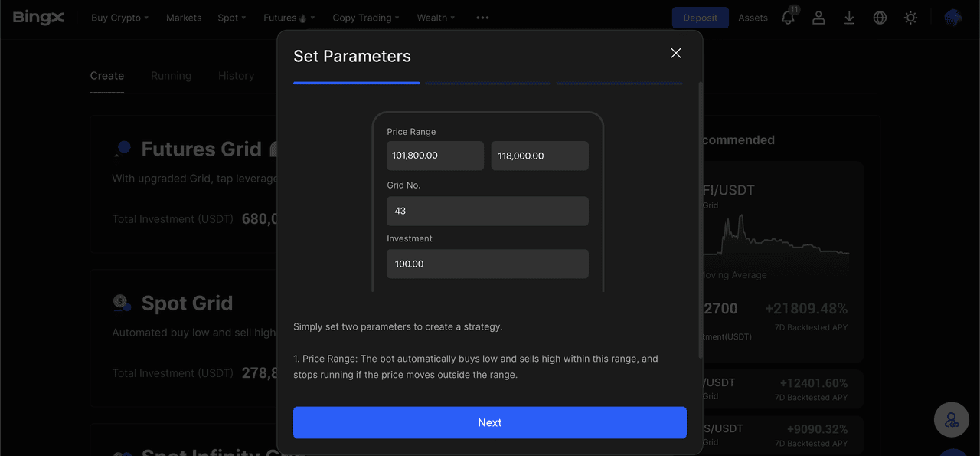Click the Deposit button

point(700,18)
